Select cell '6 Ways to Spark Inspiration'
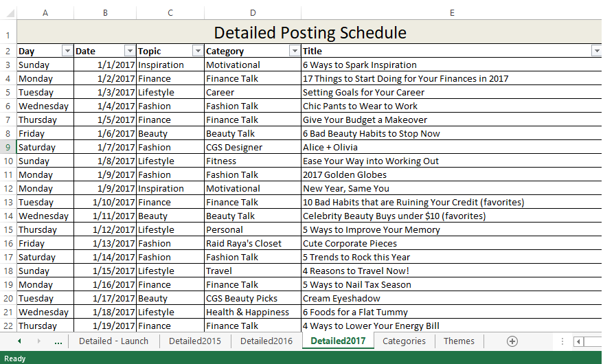This screenshot has height=364, width=603. 451,65
